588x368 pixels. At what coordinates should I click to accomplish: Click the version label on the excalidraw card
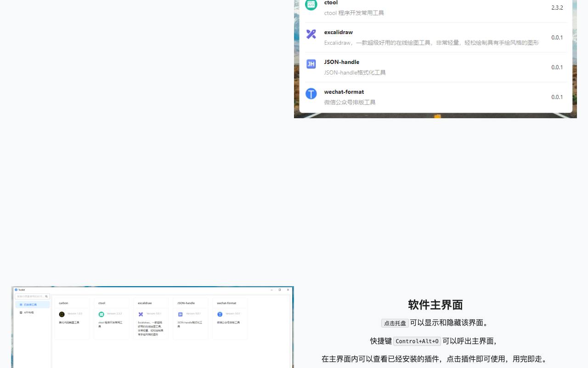coord(154,314)
